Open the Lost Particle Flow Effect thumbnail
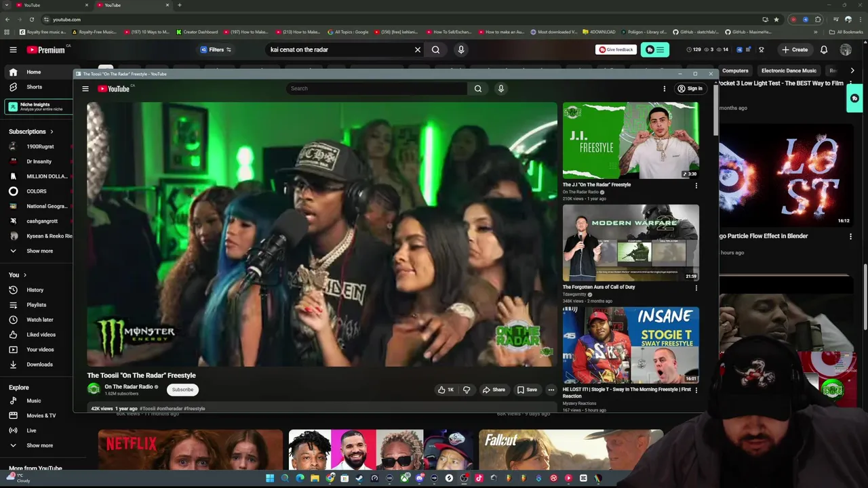This screenshot has height=488, width=868. click(x=785, y=175)
